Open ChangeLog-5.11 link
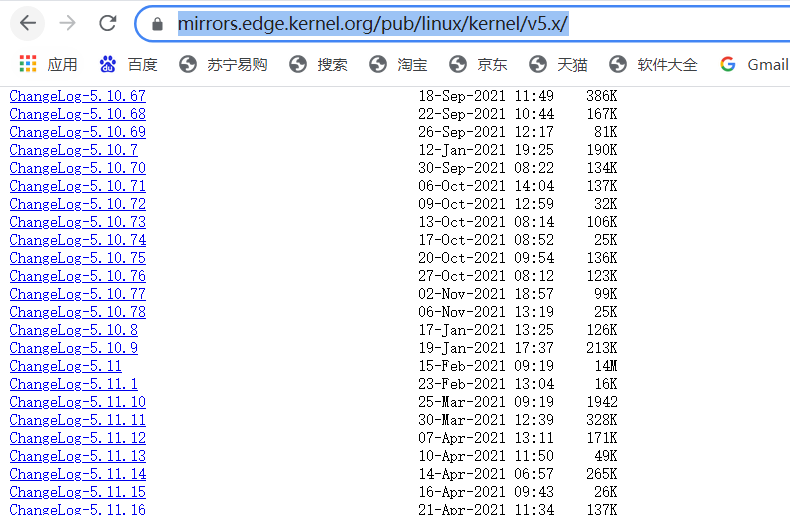 [x=65, y=366]
